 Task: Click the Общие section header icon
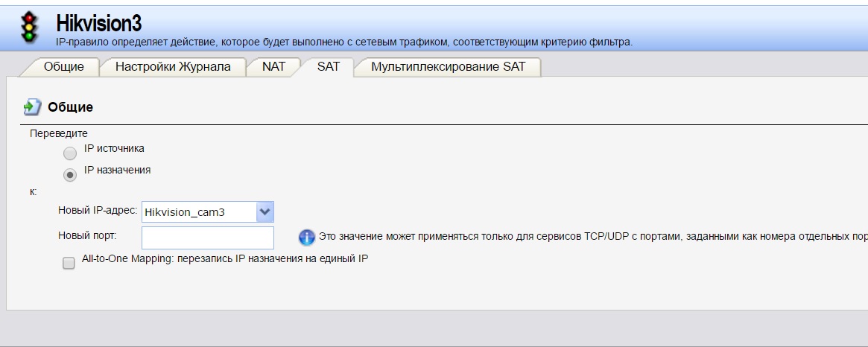point(32,106)
